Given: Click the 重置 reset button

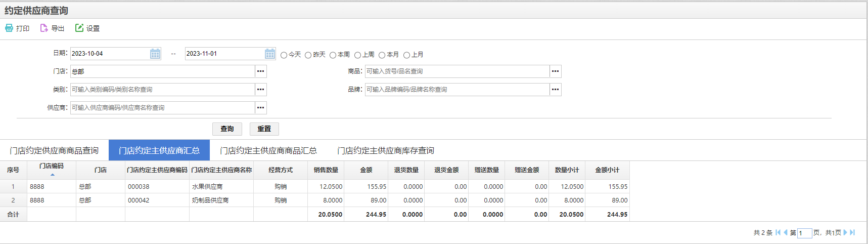Looking at the screenshot, I should tap(264, 129).
